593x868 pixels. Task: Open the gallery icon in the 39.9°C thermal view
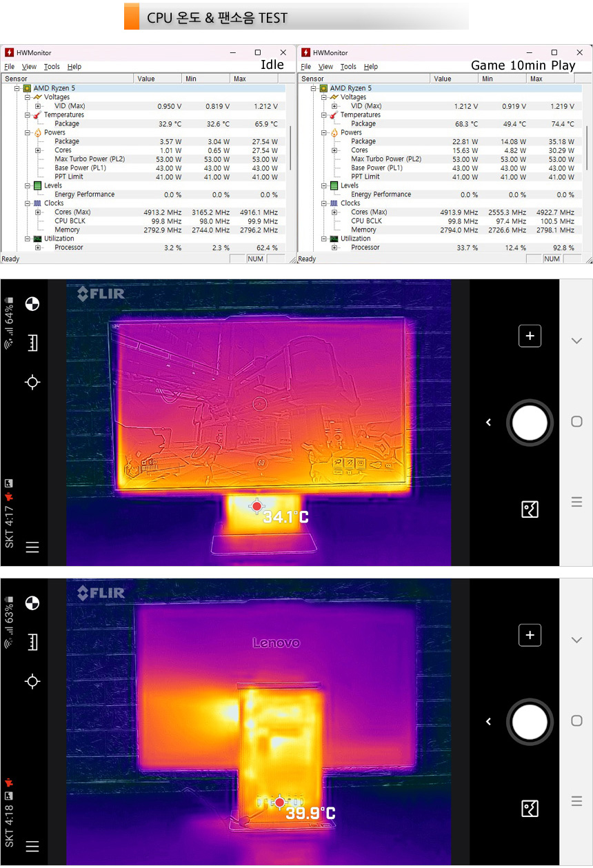pyautogui.click(x=530, y=808)
